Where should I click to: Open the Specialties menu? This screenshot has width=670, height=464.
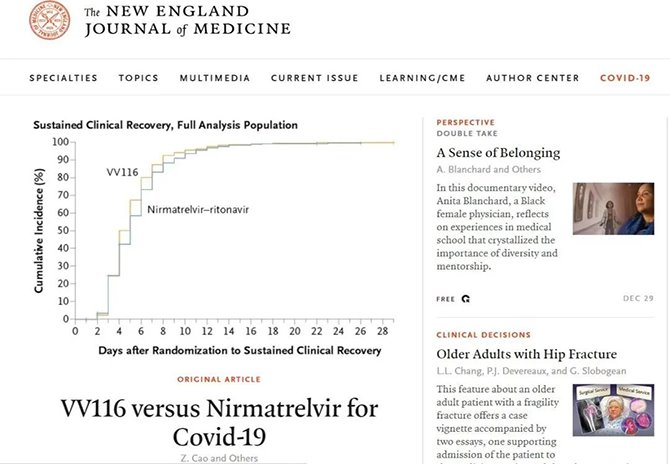(x=64, y=78)
